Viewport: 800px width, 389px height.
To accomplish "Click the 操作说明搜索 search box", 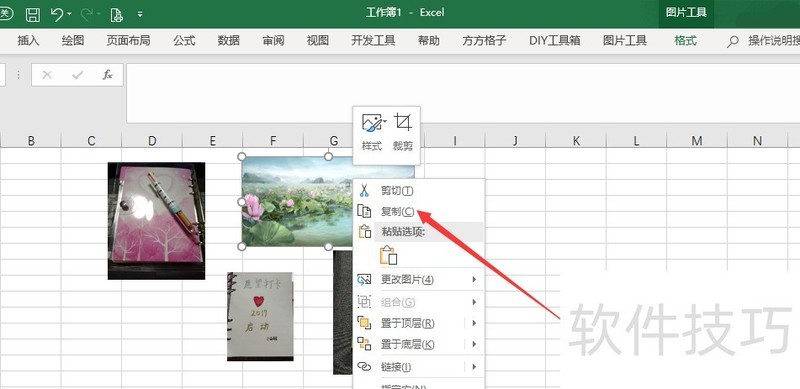I will click(773, 41).
